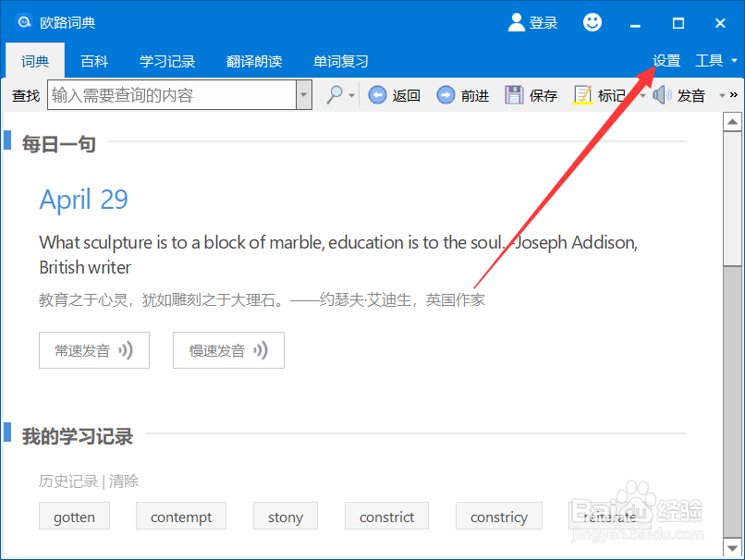Look up history word constricy
Viewport: 745px width, 560px height.
click(x=499, y=517)
